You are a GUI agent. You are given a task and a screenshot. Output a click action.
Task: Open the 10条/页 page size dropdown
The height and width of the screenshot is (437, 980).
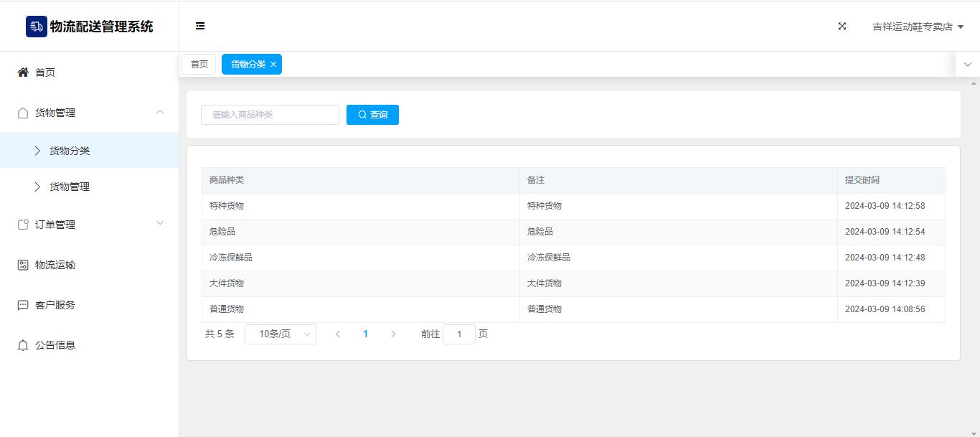pyautogui.click(x=280, y=334)
